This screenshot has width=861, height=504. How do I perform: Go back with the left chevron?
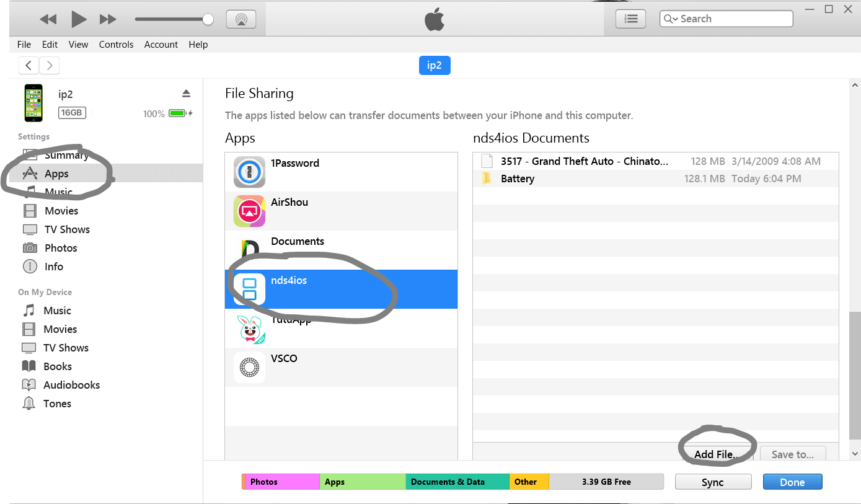(29, 65)
